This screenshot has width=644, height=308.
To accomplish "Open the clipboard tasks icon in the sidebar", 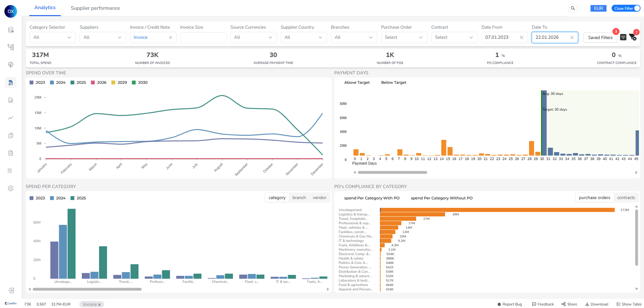I will pos(11,135).
